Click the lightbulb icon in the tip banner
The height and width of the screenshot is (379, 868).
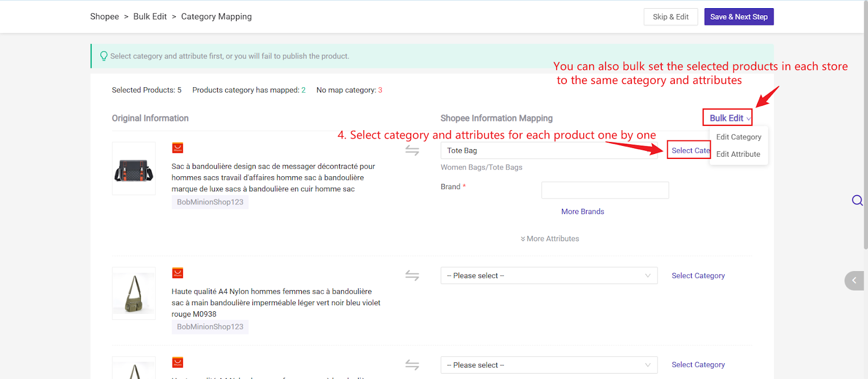(x=104, y=56)
